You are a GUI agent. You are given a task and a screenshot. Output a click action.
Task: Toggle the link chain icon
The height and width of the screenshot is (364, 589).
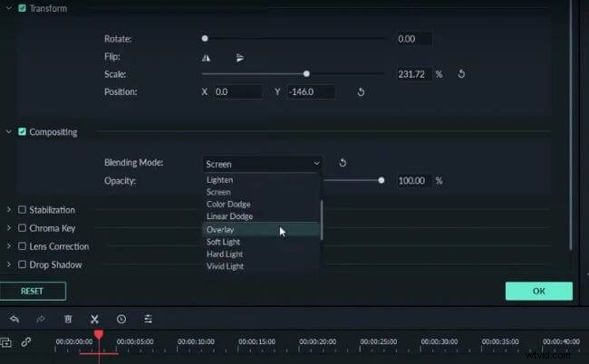pos(26,342)
